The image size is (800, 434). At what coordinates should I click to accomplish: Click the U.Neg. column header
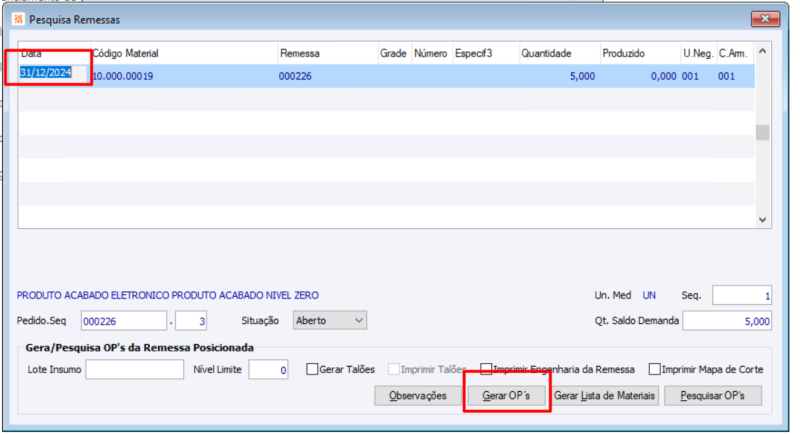click(x=699, y=53)
